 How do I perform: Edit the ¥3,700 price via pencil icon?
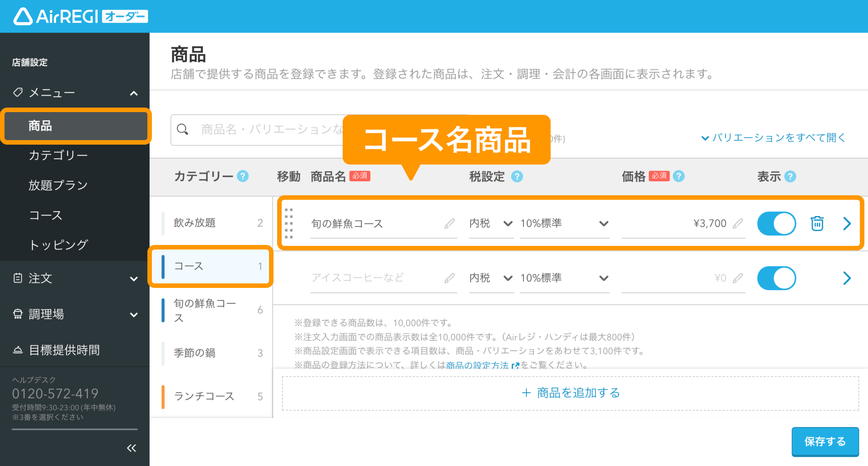738,223
